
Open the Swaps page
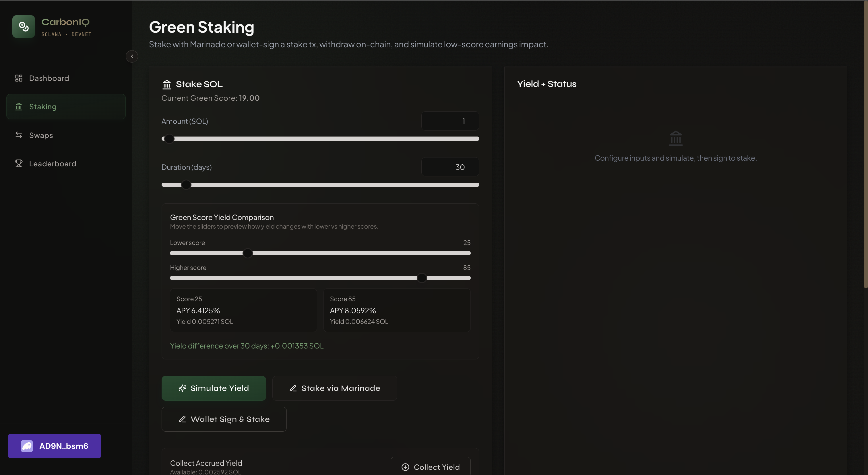pos(41,135)
